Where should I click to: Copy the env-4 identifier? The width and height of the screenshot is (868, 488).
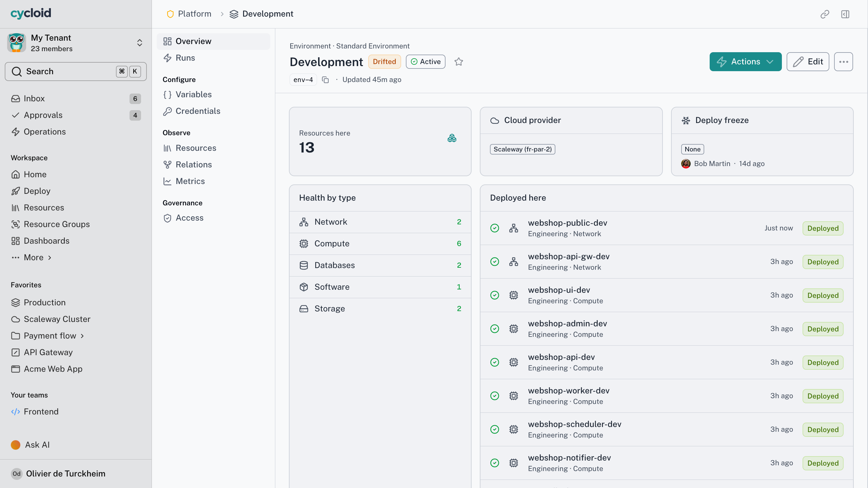pos(325,80)
